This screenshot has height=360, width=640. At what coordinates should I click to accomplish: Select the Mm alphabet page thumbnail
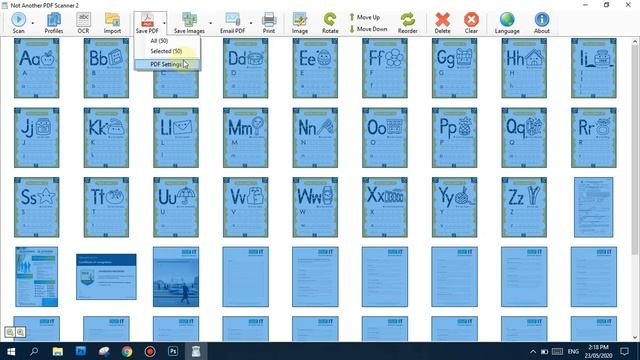coord(245,138)
